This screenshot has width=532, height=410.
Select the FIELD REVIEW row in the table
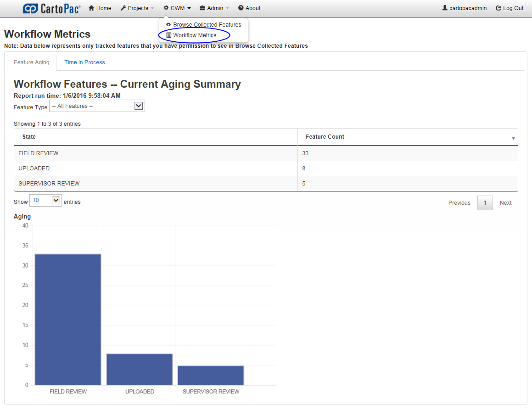tap(138, 153)
